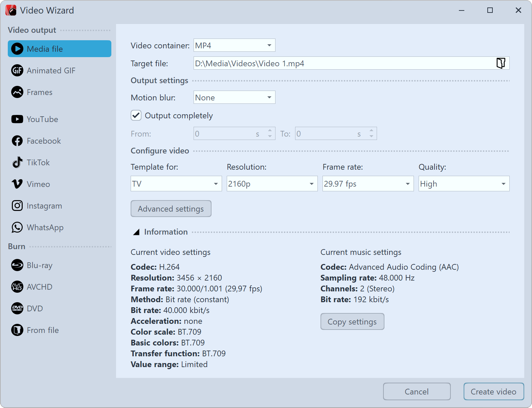Browse for target file with the folder icon
The height and width of the screenshot is (408, 532).
click(x=501, y=63)
